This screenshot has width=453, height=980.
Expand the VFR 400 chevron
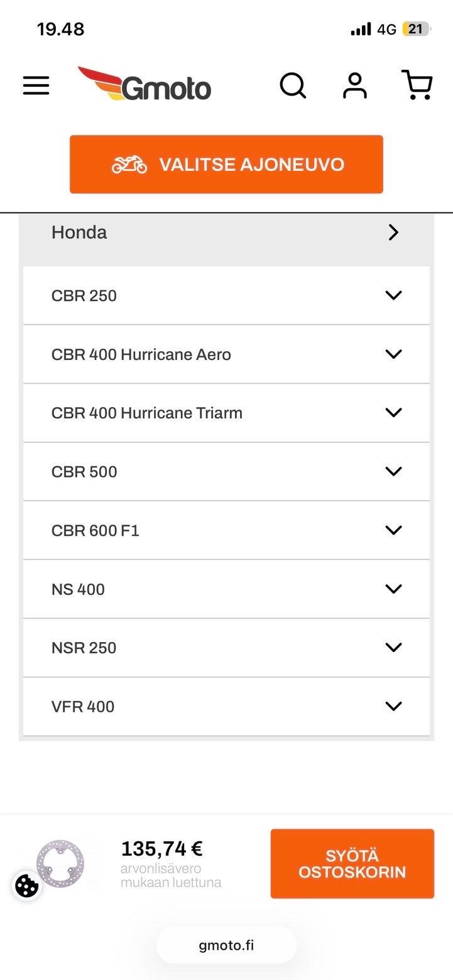(393, 707)
